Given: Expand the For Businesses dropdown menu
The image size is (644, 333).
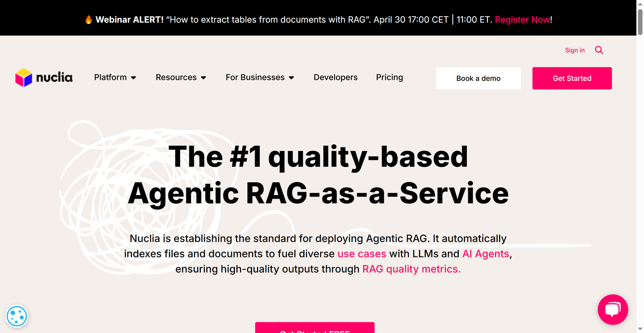Looking at the screenshot, I should click(260, 77).
